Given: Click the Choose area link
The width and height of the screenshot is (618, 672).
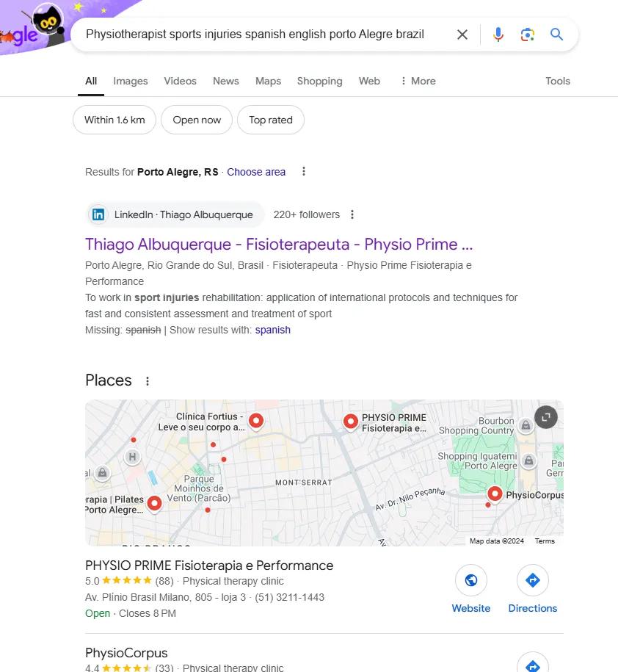Looking at the screenshot, I should (x=256, y=172).
